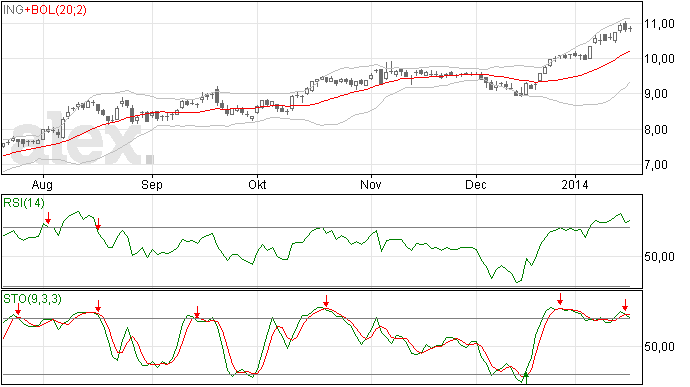The height and width of the screenshot is (387, 690).
Task: Click the STO(9,3,3) indicator label
Action: [32, 299]
